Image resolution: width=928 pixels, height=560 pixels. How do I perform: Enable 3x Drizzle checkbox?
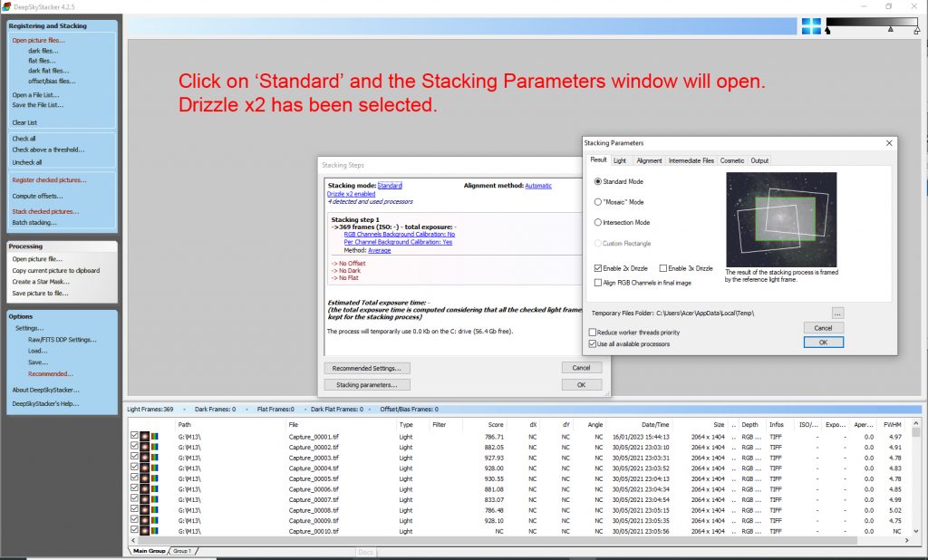click(x=662, y=268)
